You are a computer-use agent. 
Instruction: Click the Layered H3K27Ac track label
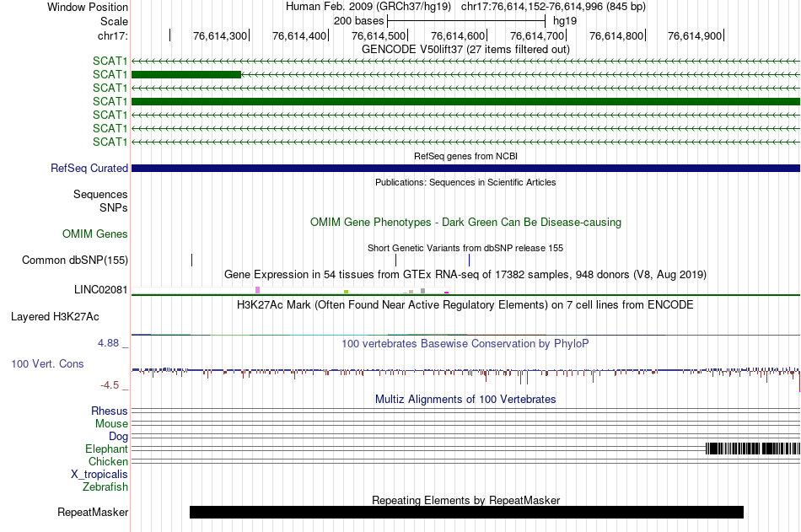55,317
